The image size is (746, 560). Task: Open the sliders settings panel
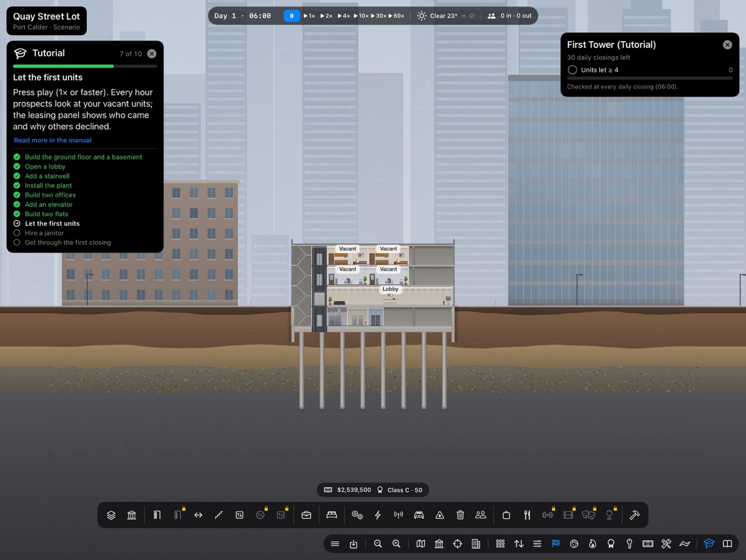[x=537, y=544]
